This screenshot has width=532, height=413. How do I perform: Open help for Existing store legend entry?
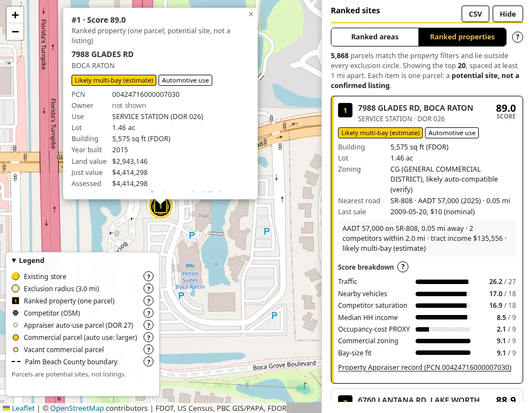[x=149, y=276]
